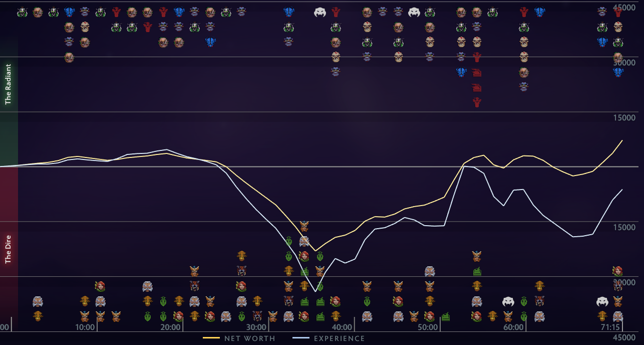Click the white EXPERIENCE legend line swatch
This screenshot has height=345, width=644.
pyautogui.click(x=300, y=338)
